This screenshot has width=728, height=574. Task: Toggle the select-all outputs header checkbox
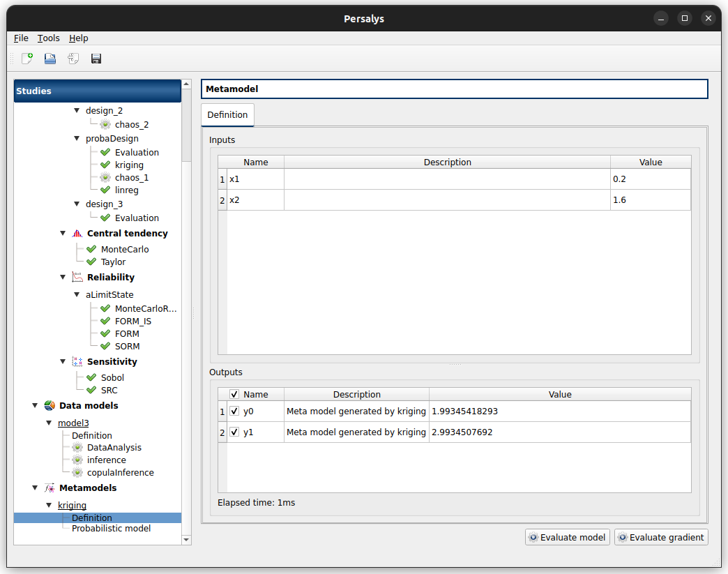(x=234, y=395)
